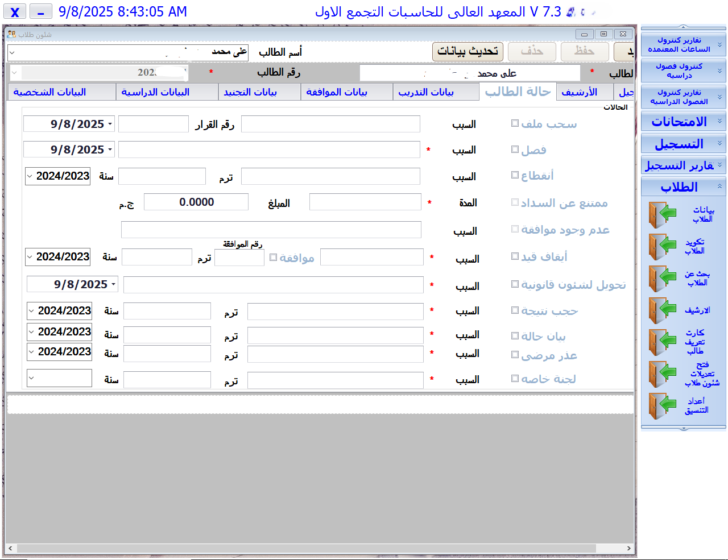Select بحث عن الطلاب sidebar icon
The height and width of the screenshot is (560, 728).
(661, 279)
